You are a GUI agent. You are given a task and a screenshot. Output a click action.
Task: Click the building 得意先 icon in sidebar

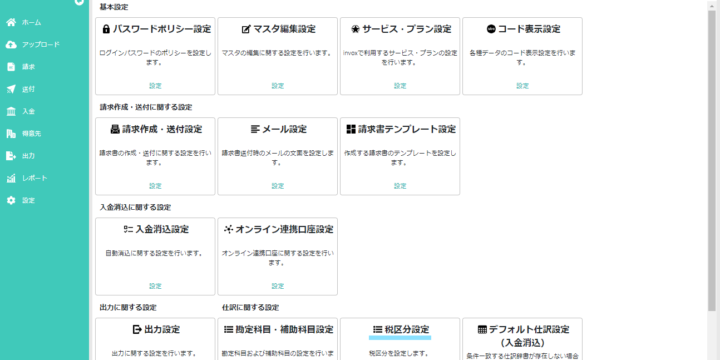(11, 134)
